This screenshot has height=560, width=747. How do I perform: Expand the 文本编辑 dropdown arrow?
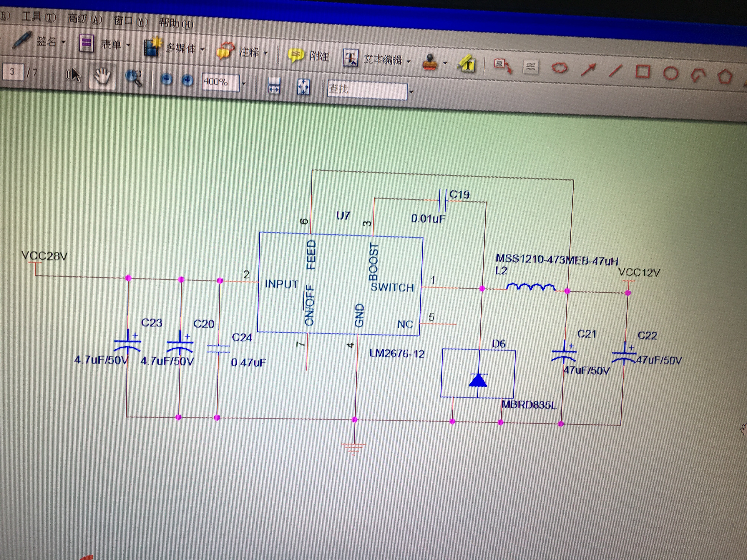(x=409, y=61)
